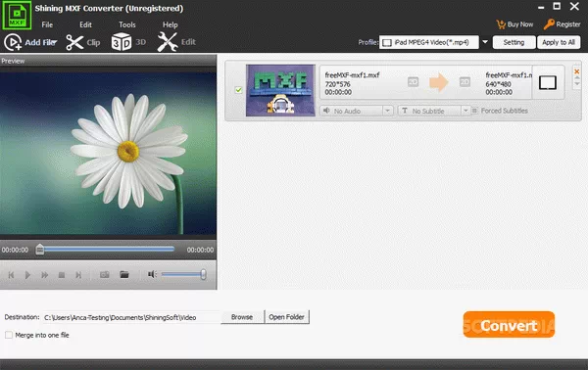The height and width of the screenshot is (370, 588).
Task: Click the Apply to All button
Action: point(559,42)
